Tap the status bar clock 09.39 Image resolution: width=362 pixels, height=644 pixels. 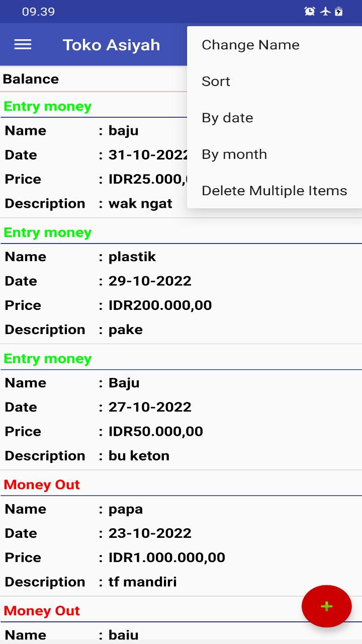point(38,12)
